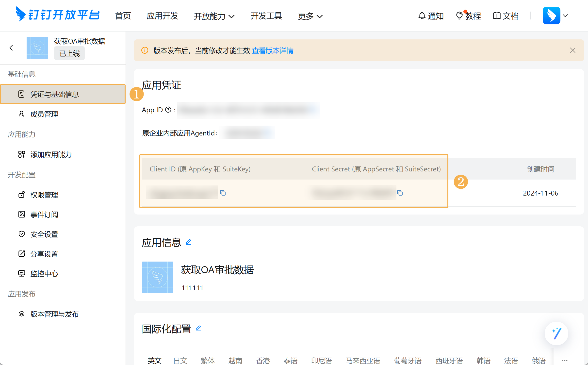Click the 查看版本详情 link
588x365 pixels.
(x=273, y=50)
